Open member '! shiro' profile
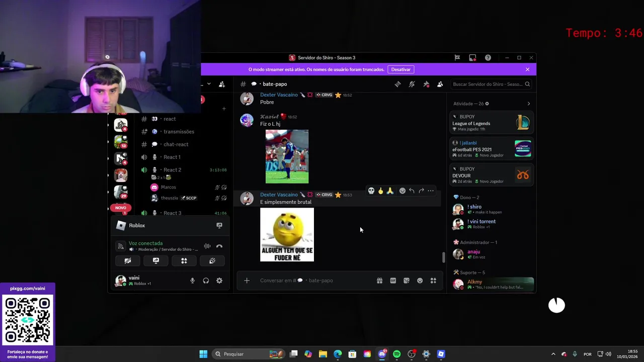Screen dimensions: 644x362 [492, 209]
